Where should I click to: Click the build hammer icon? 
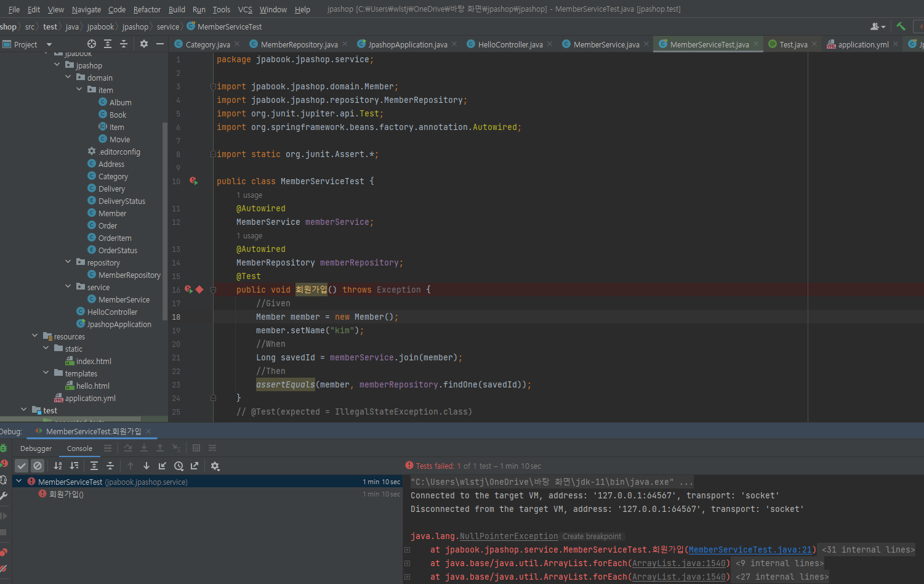point(901,26)
